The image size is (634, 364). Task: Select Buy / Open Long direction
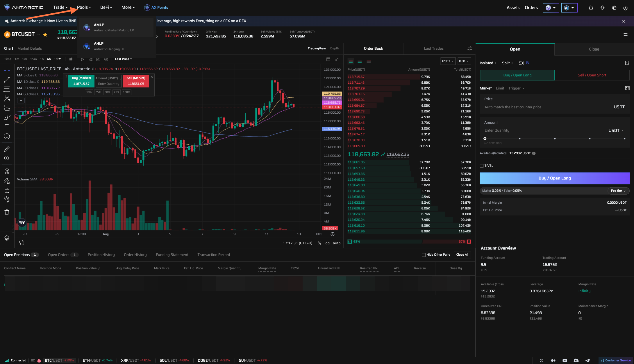(517, 75)
